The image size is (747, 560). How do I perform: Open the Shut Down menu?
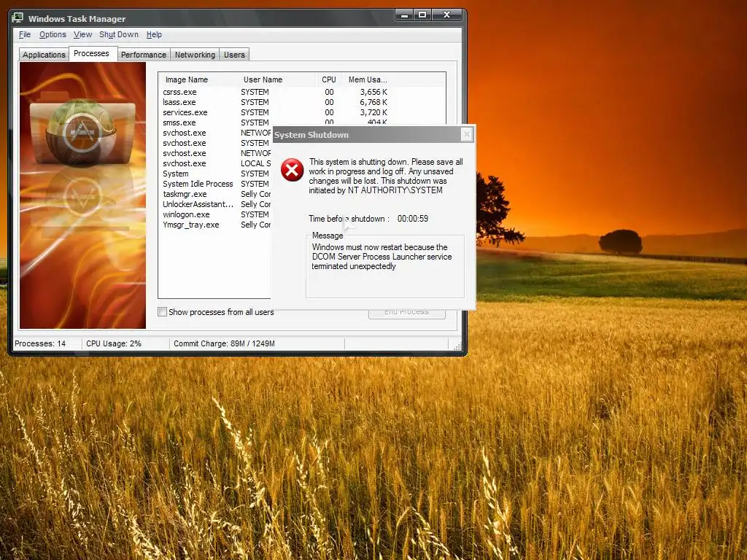pos(119,34)
